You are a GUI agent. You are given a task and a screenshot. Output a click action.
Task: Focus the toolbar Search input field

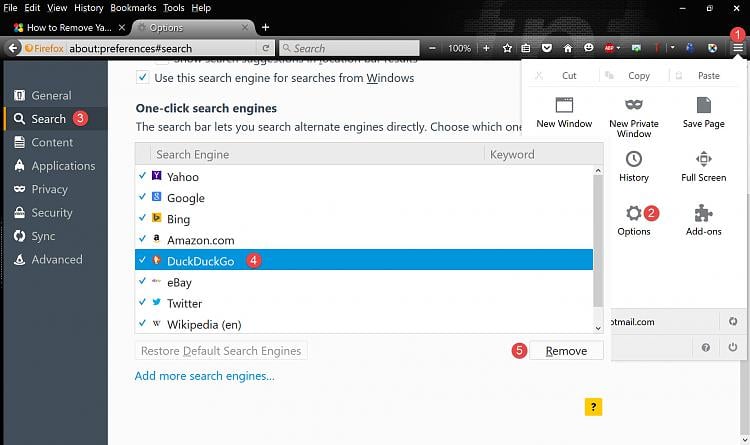[349, 48]
